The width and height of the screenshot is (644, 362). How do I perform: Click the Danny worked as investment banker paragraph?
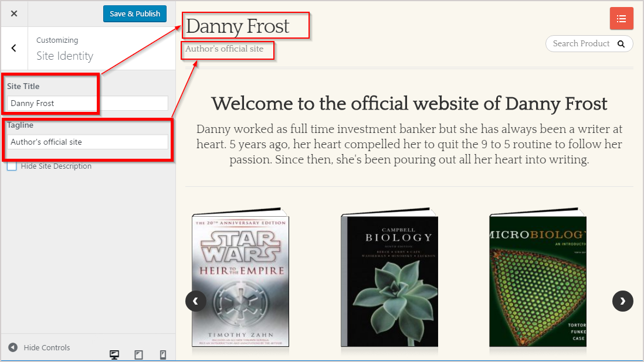tap(409, 144)
